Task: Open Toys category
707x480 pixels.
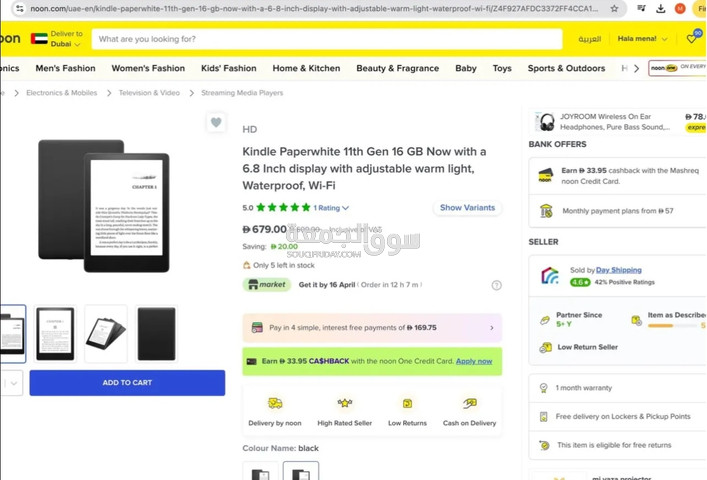Action: pos(502,68)
